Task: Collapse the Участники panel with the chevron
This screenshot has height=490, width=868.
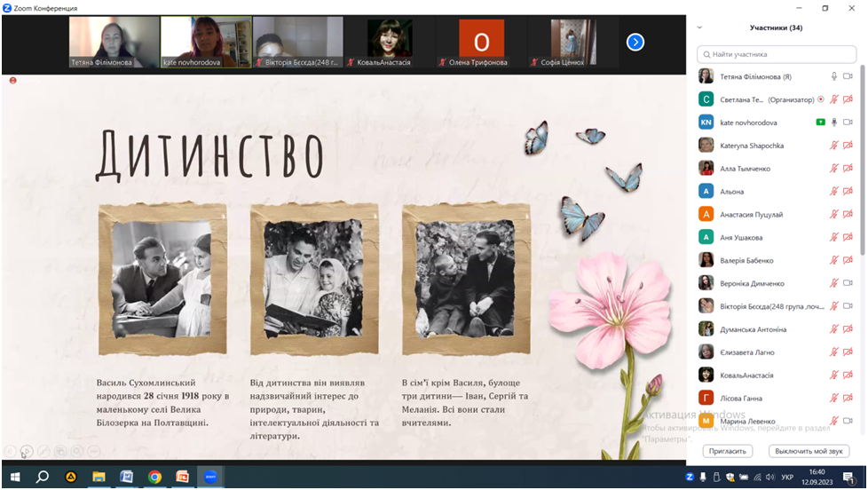Action: pos(699,28)
